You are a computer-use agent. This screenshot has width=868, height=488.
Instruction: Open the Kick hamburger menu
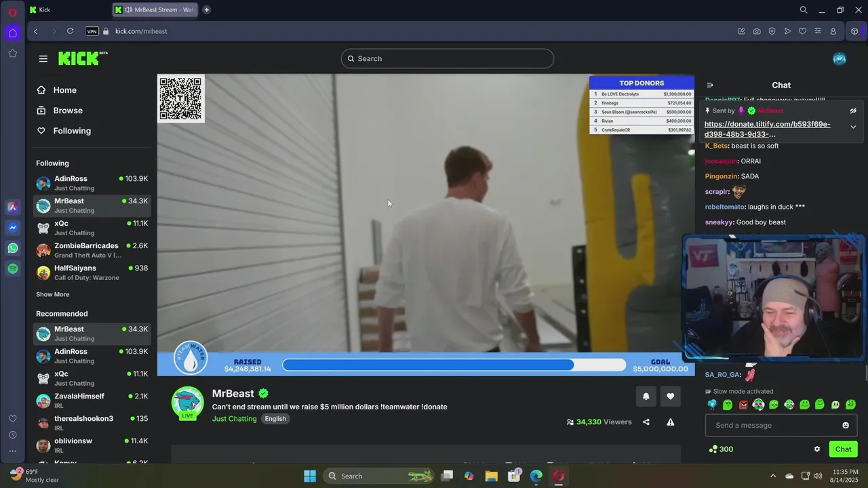click(x=43, y=58)
